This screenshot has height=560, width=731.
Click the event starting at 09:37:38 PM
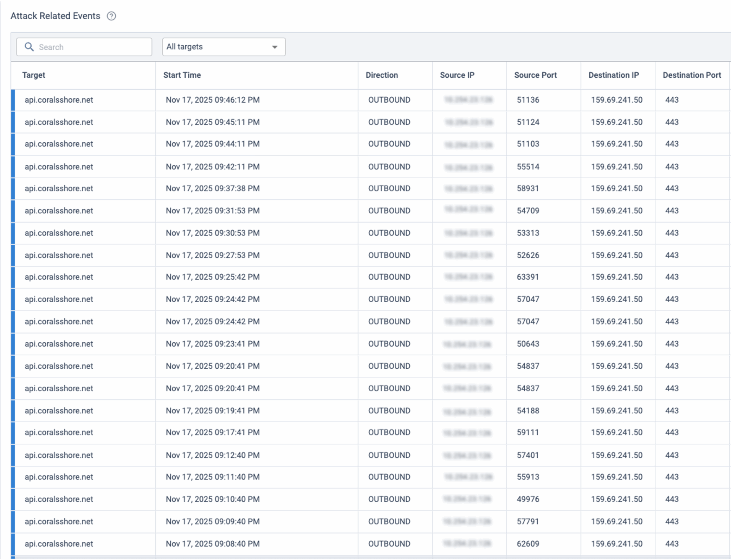213,189
